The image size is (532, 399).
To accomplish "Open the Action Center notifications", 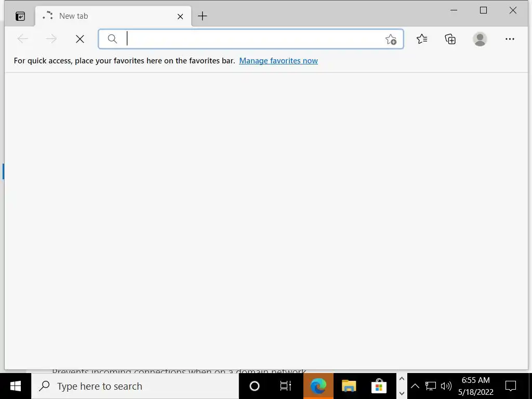I will click(x=511, y=386).
